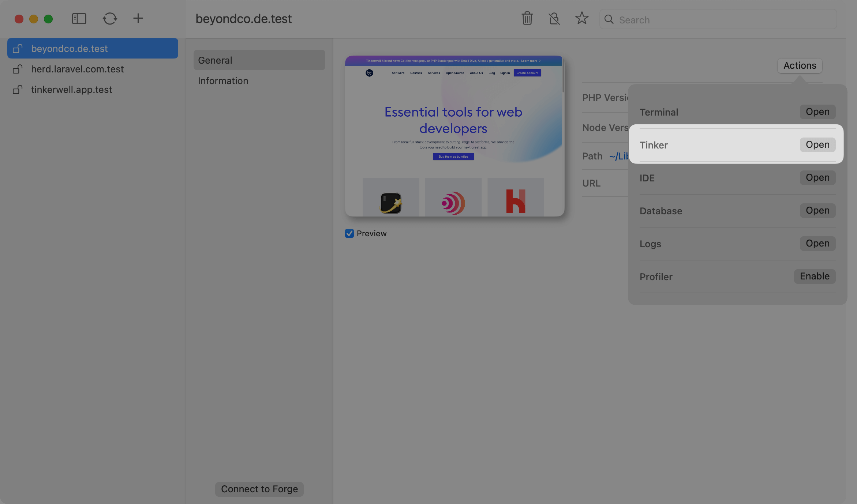Click the trash/delete site icon
Screen dimensions: 857x504
click(x=527, y=19)
